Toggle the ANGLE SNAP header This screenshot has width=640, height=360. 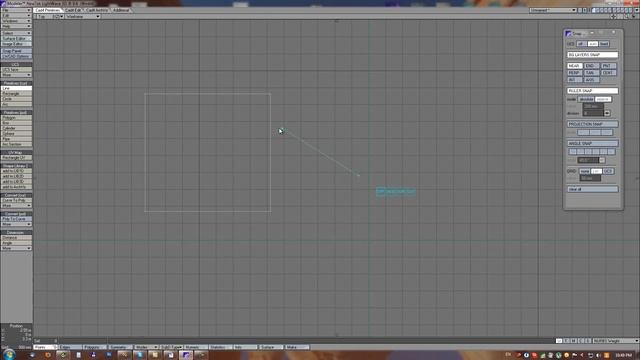pos(592,143)
